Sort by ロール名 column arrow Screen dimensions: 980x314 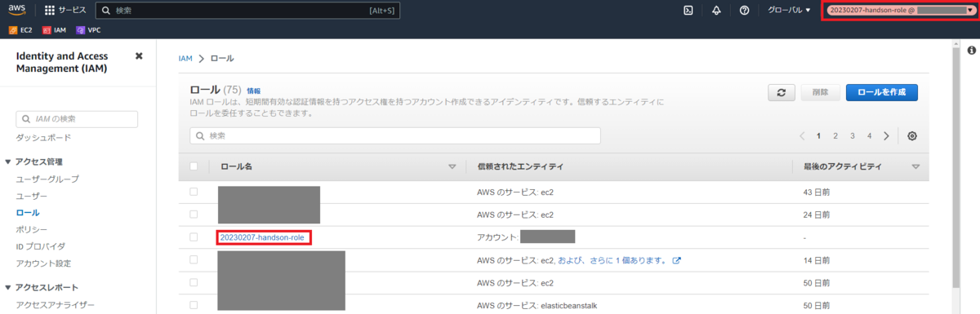tap(452, 166)
